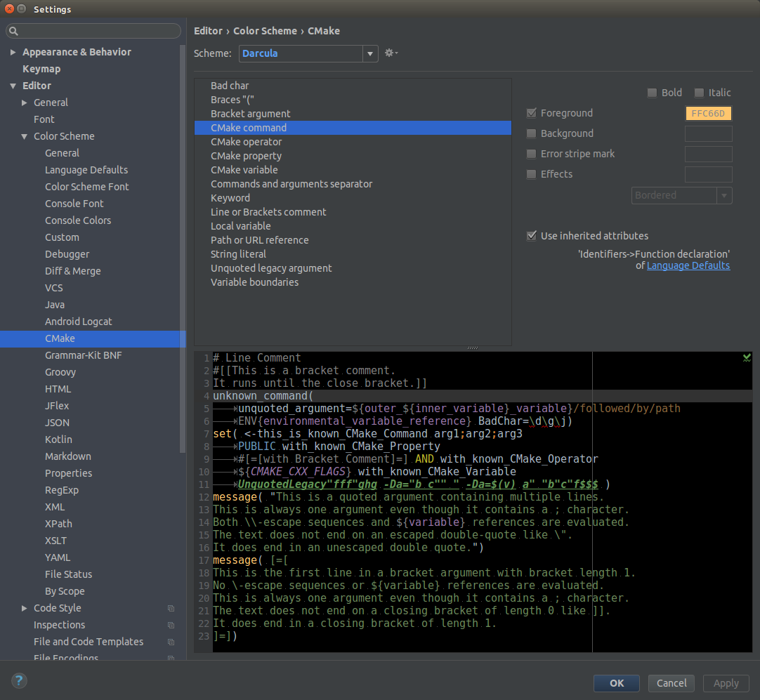Select Keyword attribute
Image resolution: width=760 pixels, height=700 pixels.
(353, 198)
